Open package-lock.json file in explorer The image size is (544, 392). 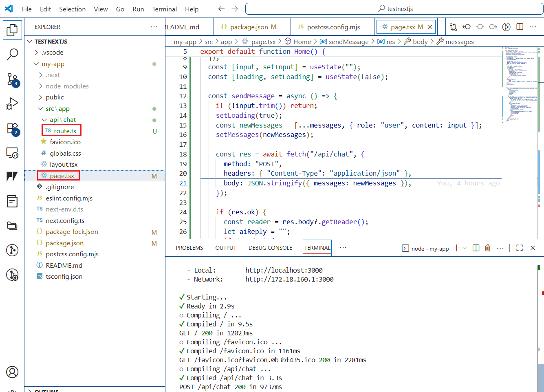click(x=95, y=232)
